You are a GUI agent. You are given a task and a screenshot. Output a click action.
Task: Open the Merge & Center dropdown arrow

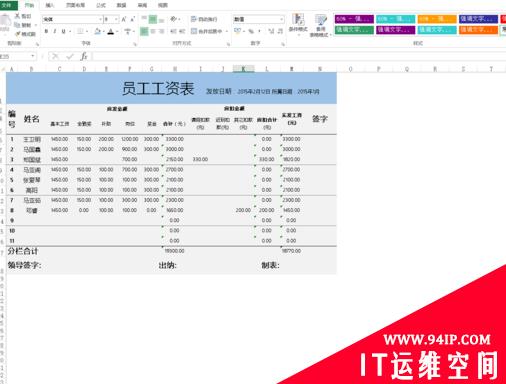[x=227, y=31]
